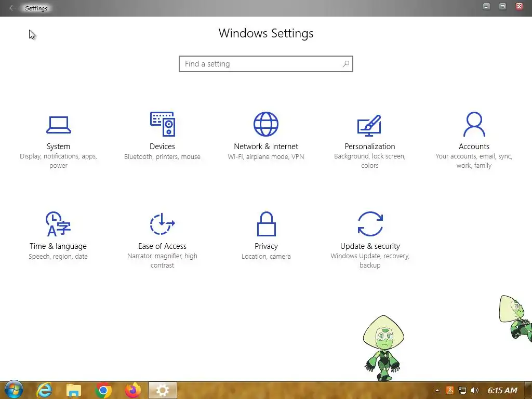Image resolution: width=532 pixels, height=399 pixels.
Task: Click the Network & Internet label
Action: [x=266, y=146]
